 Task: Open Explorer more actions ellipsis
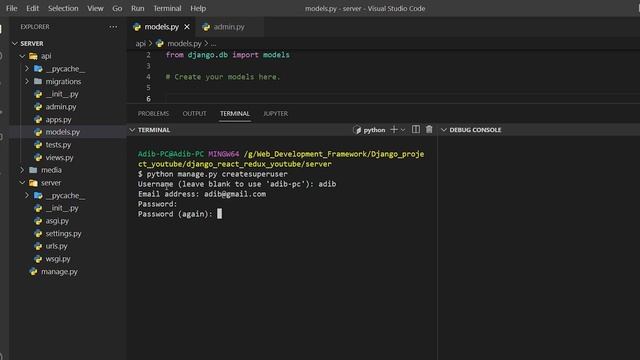tap(113, 27)
